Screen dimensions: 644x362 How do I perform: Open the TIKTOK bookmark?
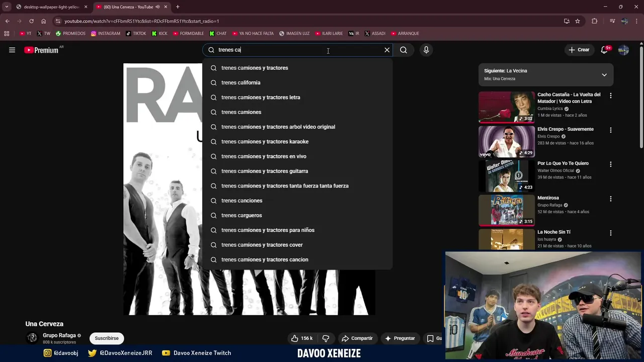click(x=136, y=34)
